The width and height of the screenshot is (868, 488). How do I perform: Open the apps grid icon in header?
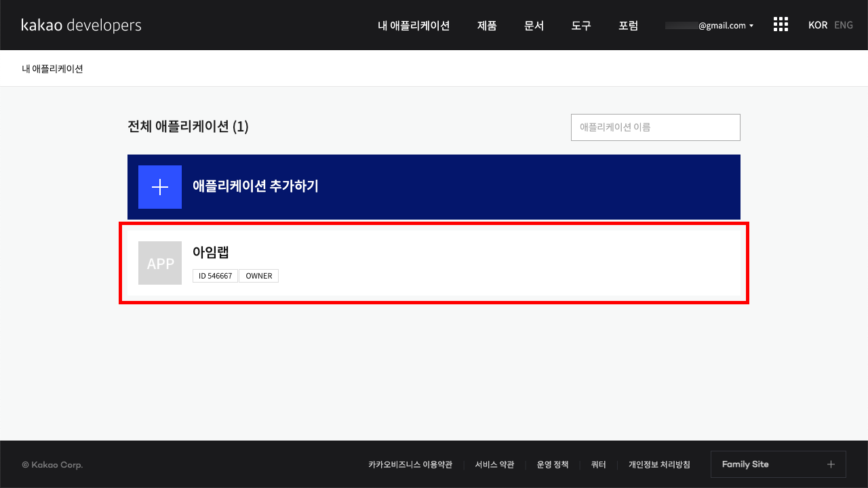pos(781,25)
